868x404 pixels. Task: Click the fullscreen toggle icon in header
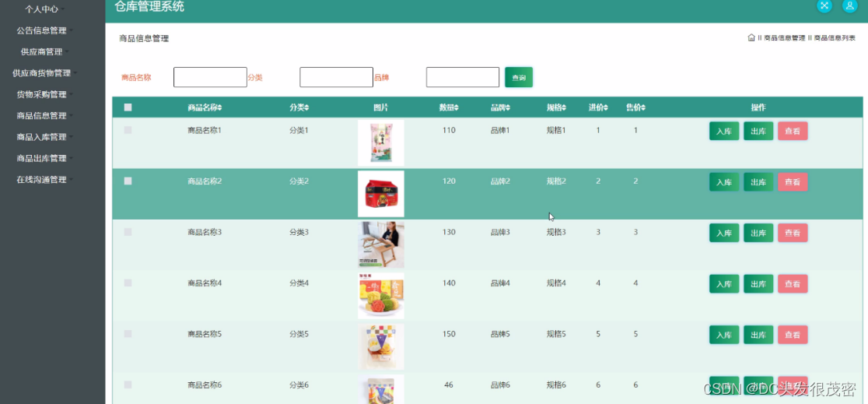coord(824,5)
